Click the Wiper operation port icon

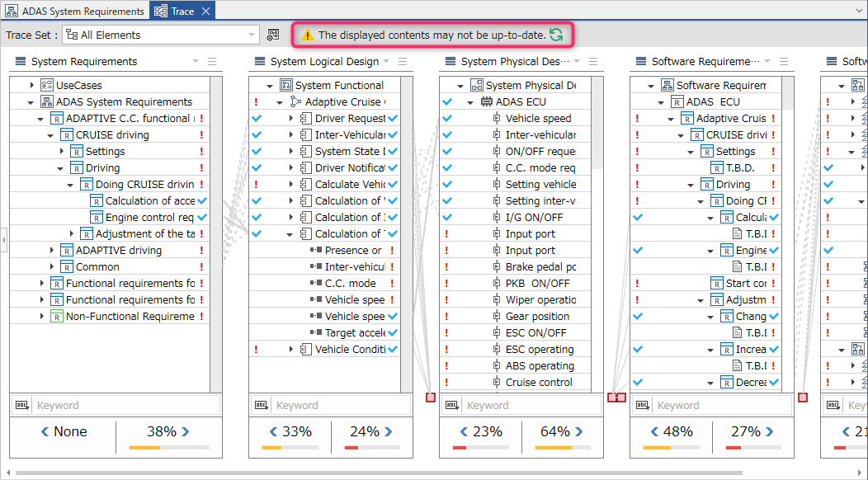point(497,300)
